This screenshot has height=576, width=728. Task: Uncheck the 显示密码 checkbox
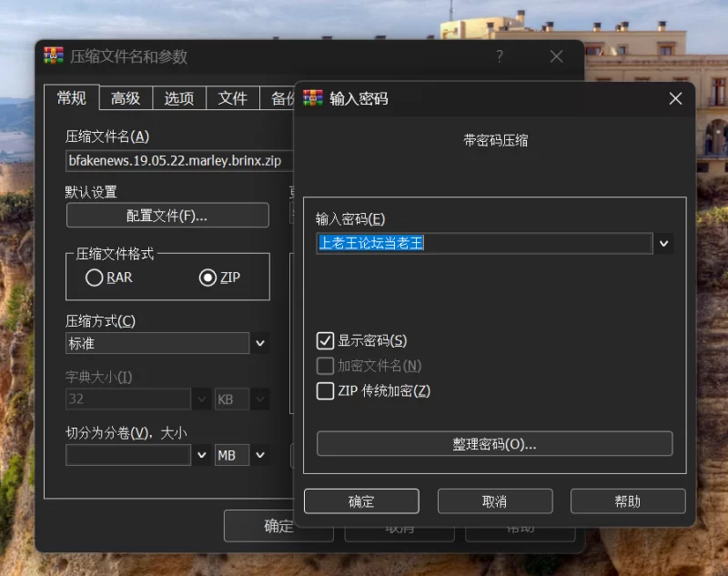pyautogui.click(x=325, y=340)
